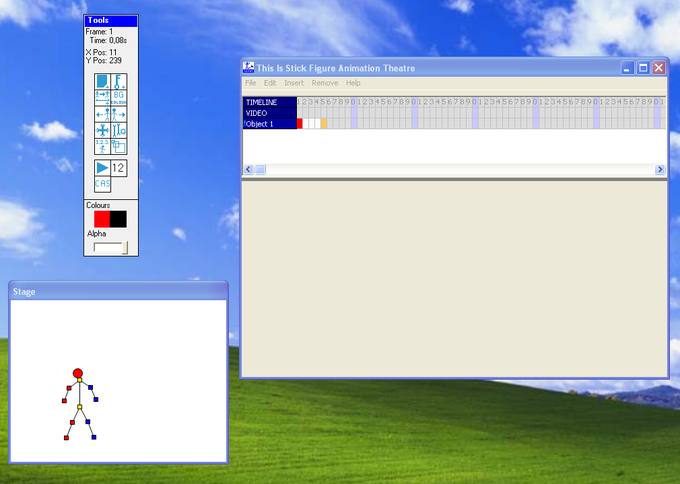Click the 1.2.3 numbered figure icon
Viewport: 680px width, 484px height.
[x=102, y=147]
